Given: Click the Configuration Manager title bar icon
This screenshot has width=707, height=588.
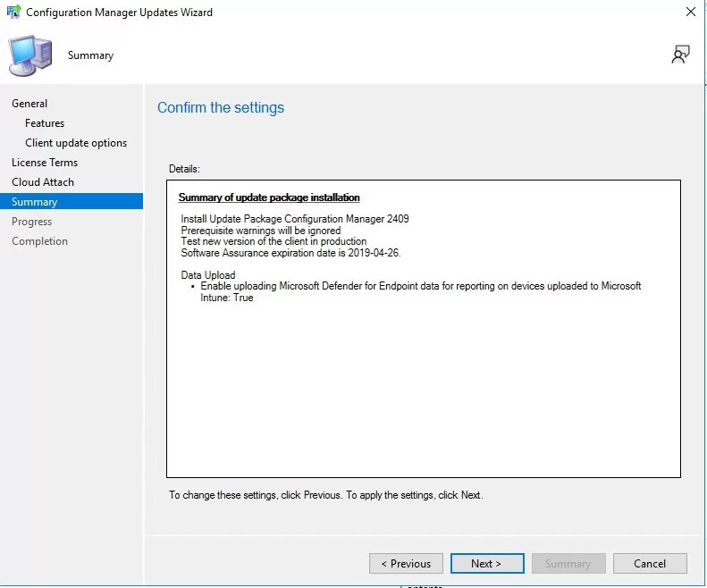Looking at the screenshot, I should [x=13, y=12].
